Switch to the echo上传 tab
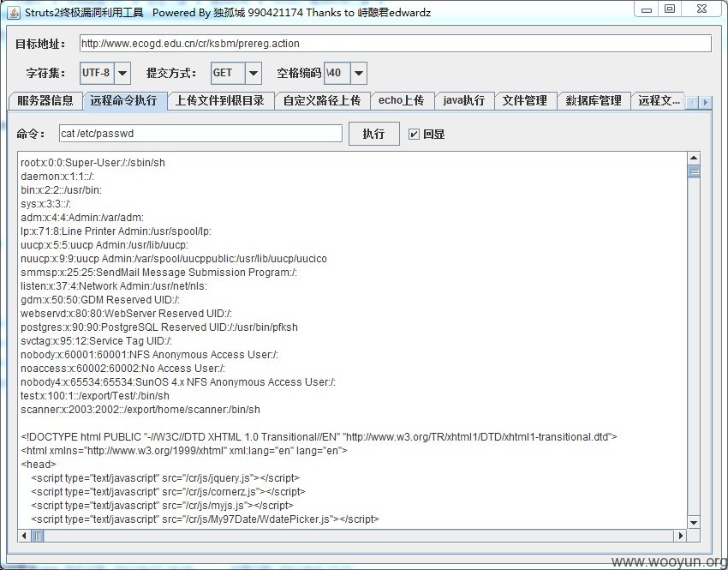 [x=402, y=101]
